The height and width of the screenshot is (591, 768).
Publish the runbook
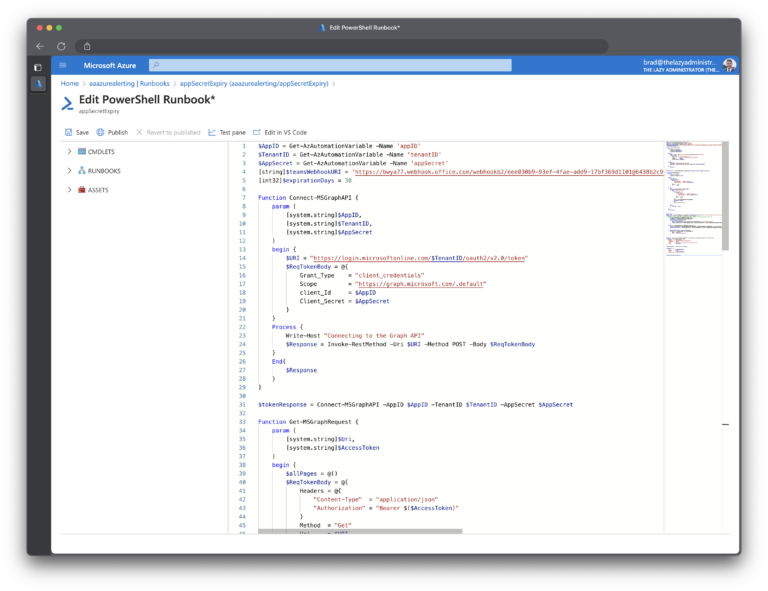click(112, 133)
